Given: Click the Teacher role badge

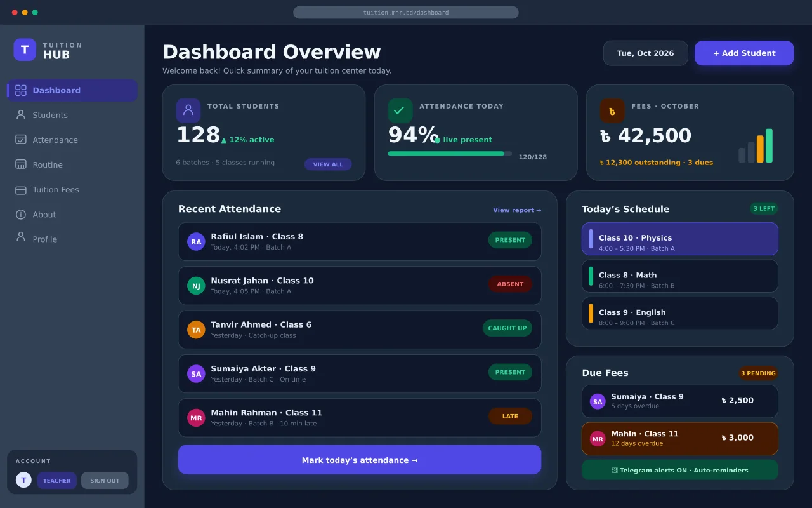Looking at the screenshot, I should (x=57, y=481).
